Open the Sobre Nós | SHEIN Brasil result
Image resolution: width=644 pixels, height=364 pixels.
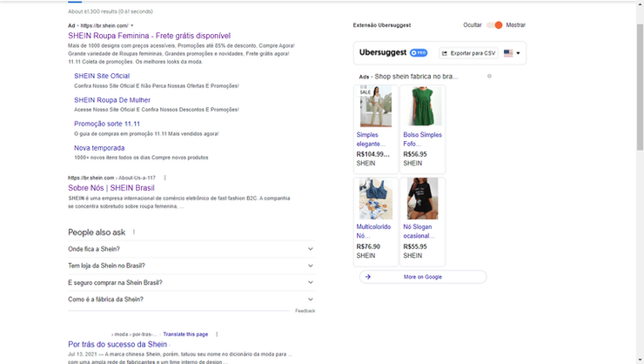[111, 188]
